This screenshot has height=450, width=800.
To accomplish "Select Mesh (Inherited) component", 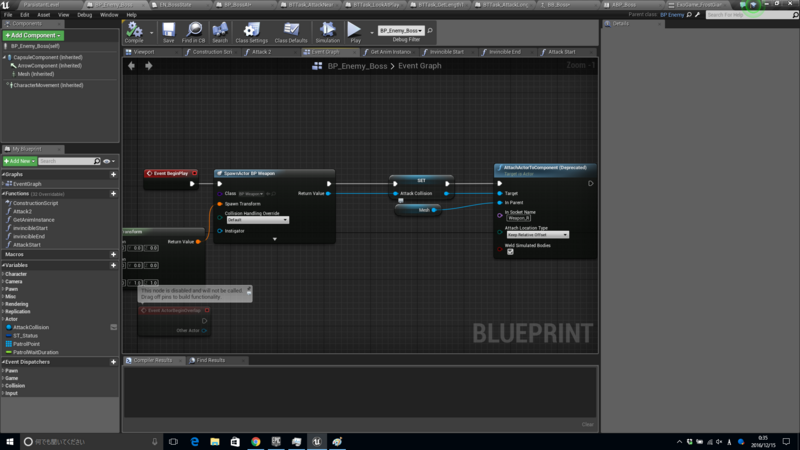I will click(36, 74).
